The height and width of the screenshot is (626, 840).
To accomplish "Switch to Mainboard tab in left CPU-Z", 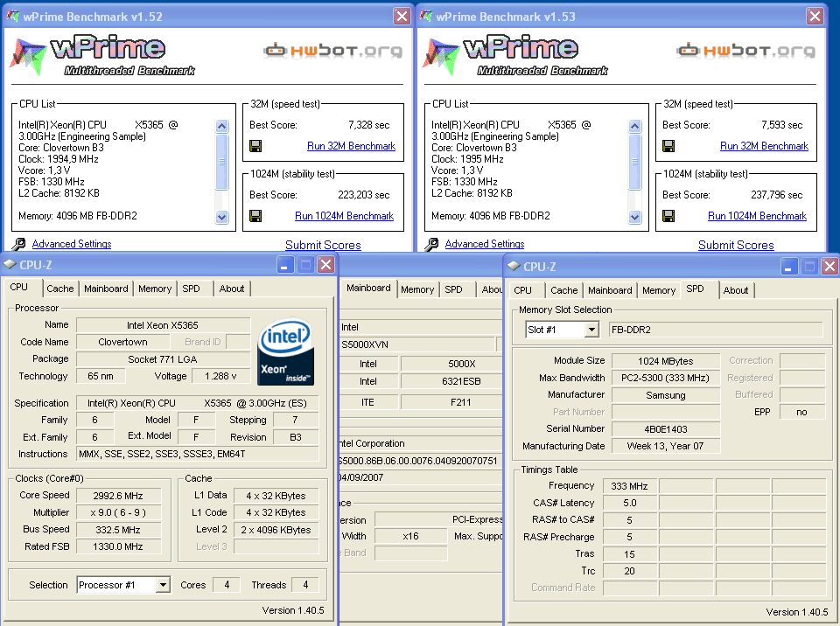I will click(x=106, y=289).
